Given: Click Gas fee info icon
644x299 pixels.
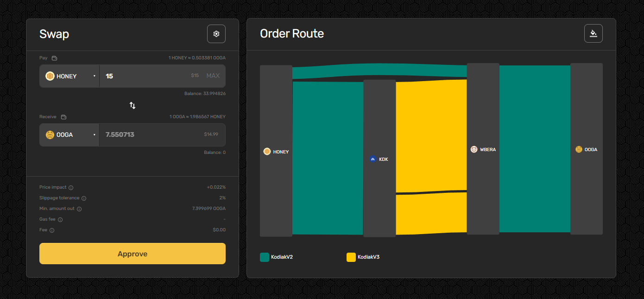Looking at the screenshot, I should tap(60, 220).
